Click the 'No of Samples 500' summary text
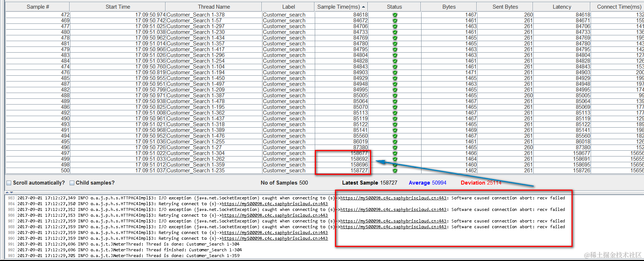 pyautogui.click(x=284, y=183)
